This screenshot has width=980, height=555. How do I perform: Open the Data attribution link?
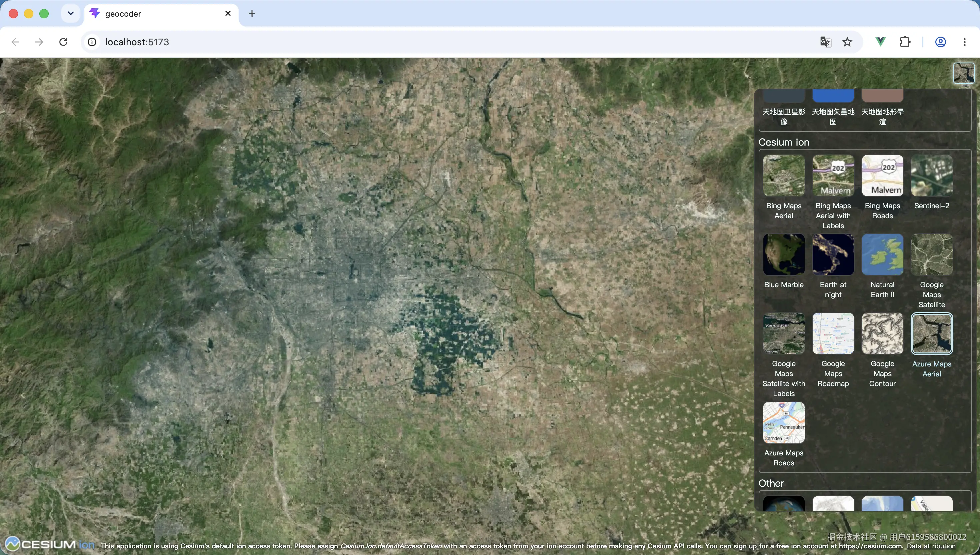(931, 546)
